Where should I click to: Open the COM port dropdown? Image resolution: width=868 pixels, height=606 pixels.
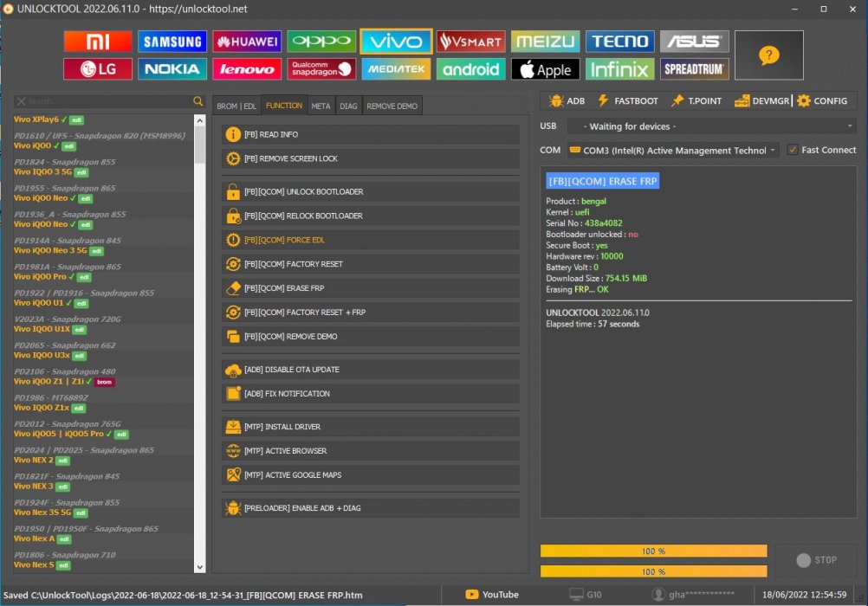(x=672, y=151)
